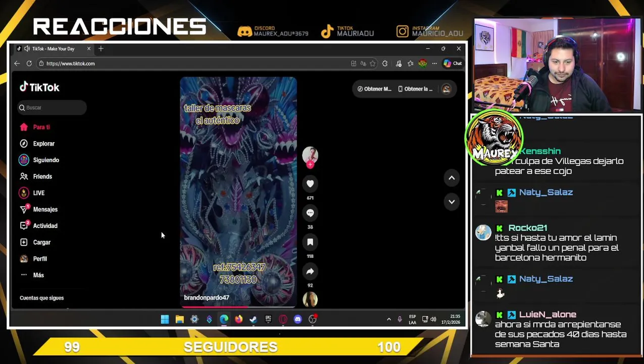Bookmark the video using the save icon
644x364 pixels.
pyautogui.click(x=310, y=242)
